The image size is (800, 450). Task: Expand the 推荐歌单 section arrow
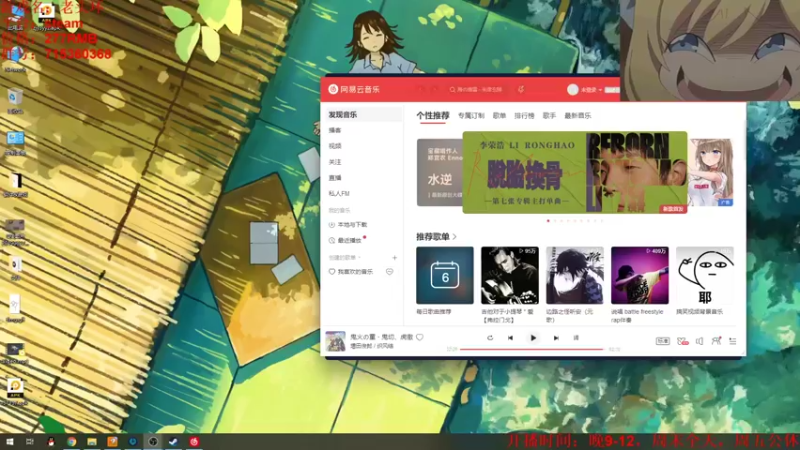coord(455,237)
